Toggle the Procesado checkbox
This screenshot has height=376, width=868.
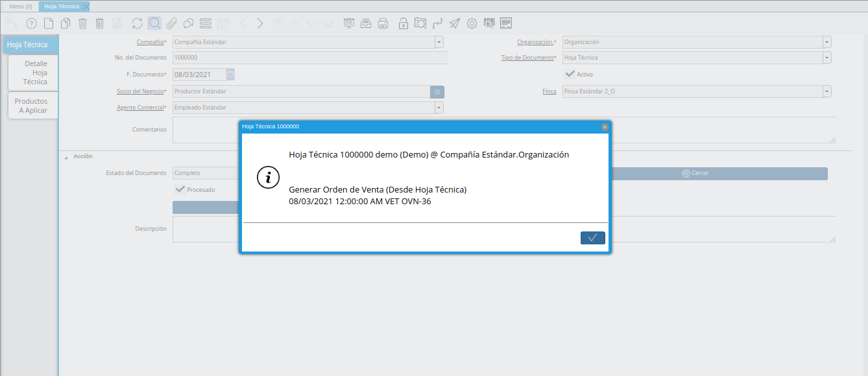tap(180, 189)
